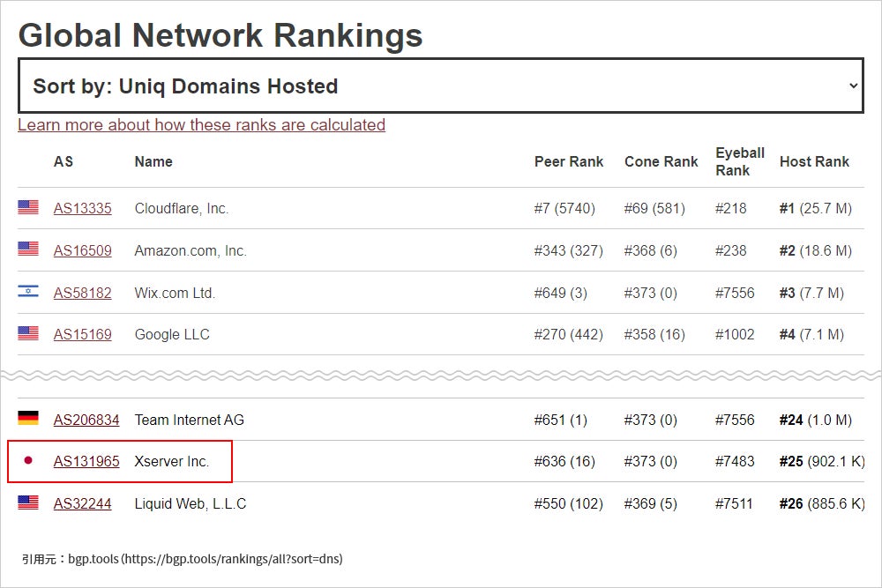Click Liquid Web's cone rank #369 (5)
The height and width of the screenshot is (588, 882).
tap(651, 503)
